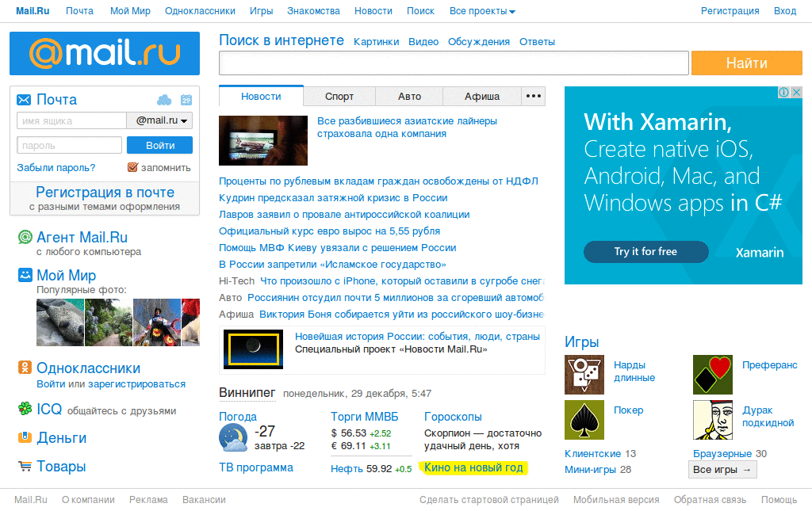Switch to the Спорт tab
812x511 pixels.
pyautogui.click(x=339, y=96)
